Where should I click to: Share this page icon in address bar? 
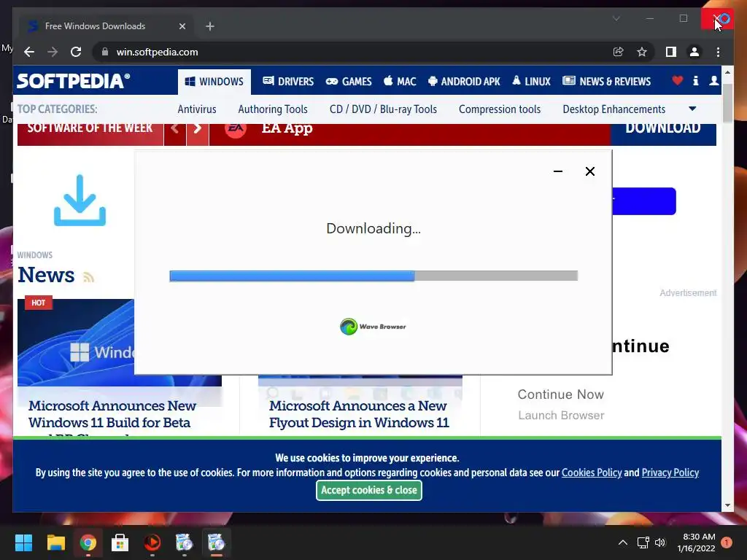point(618,52)
